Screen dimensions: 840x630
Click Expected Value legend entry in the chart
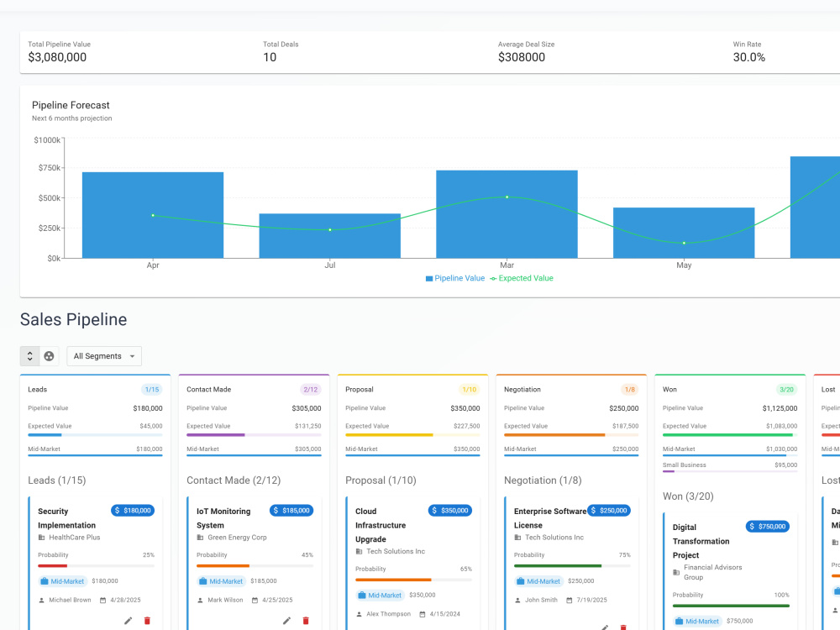522,278
